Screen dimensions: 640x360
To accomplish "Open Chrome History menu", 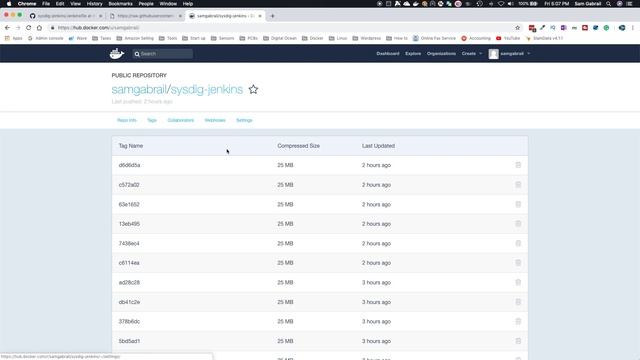I will (94, 4).
